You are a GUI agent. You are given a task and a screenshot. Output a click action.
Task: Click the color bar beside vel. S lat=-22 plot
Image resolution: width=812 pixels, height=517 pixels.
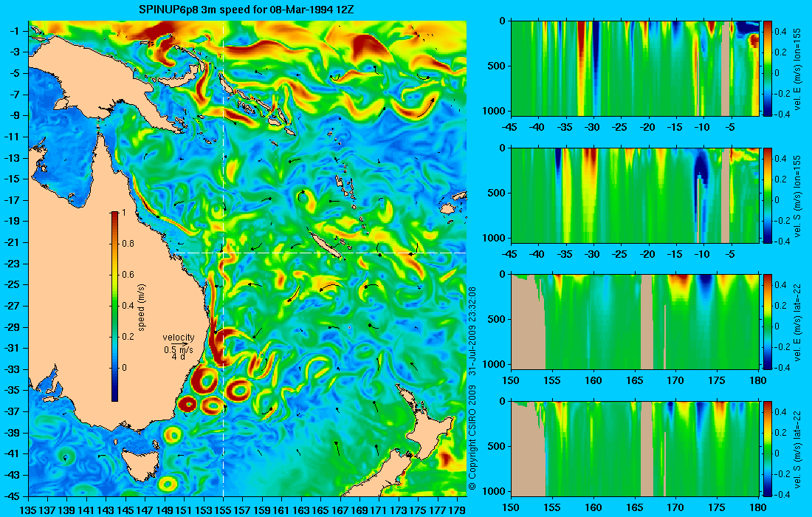click(767, 448)
